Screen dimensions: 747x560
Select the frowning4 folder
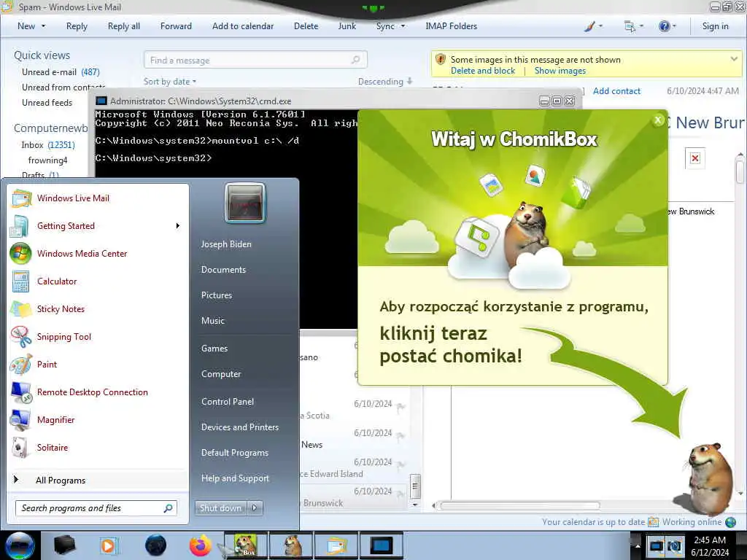[x=47, y=160]
